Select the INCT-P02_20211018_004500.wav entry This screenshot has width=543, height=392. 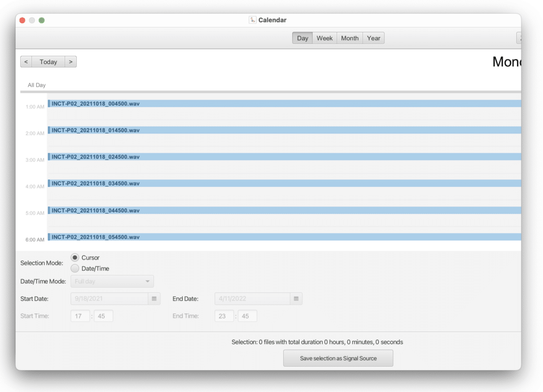point(95,104)
